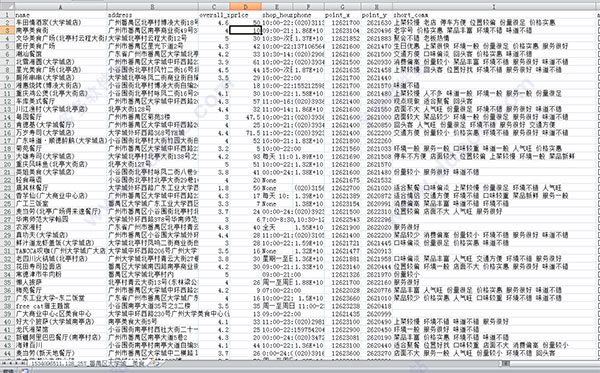
Task: Click rating "4.6" in row 2
Action: pos(214,23)
